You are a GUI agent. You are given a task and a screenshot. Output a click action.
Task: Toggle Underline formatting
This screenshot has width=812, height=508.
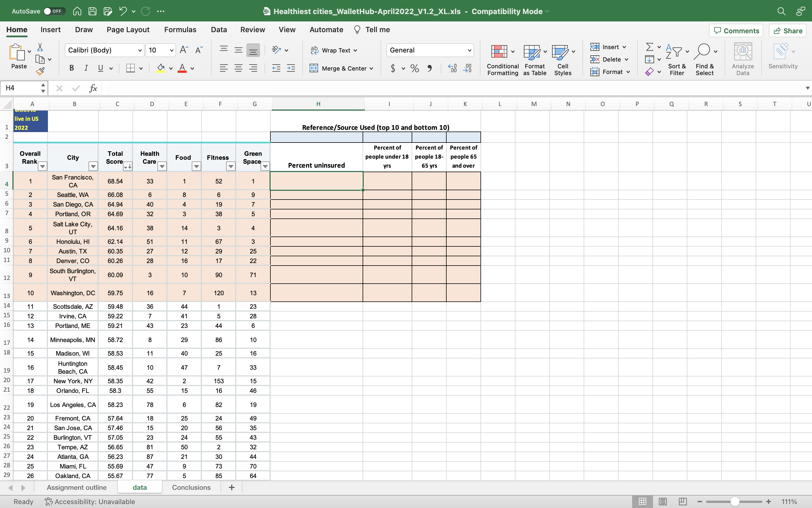pos(100,68)
